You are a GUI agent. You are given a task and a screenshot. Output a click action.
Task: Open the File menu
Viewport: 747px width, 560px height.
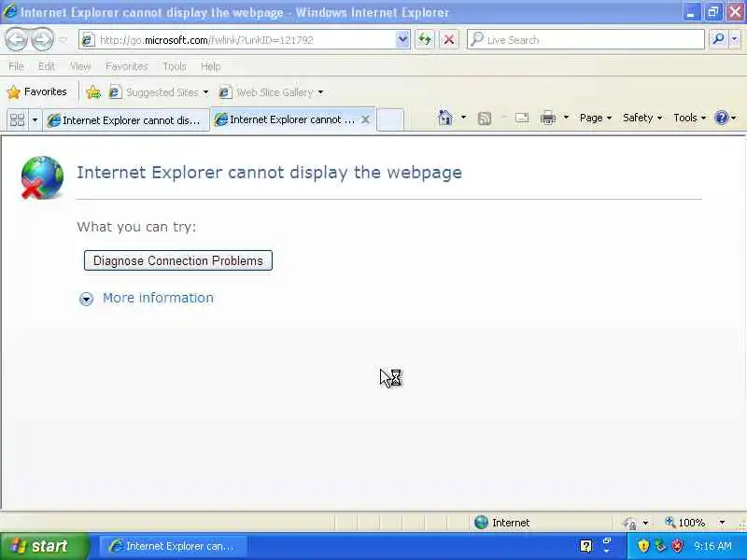click(x=16, y=66)
